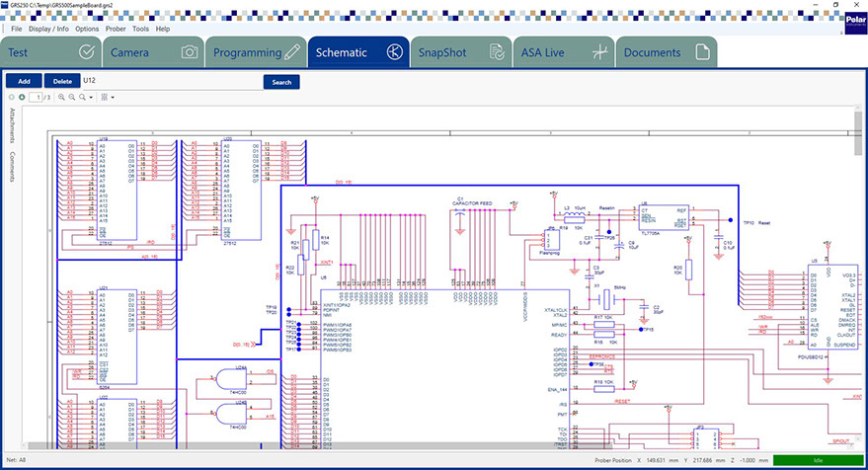Screen dimensions: 868x470
Task: Click the transistor icon on Schematic tab
Action: 393,52
